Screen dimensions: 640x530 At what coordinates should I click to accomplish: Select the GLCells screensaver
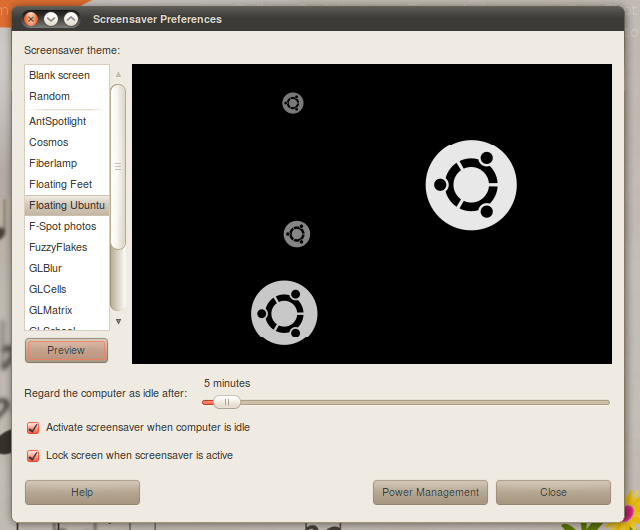(67, 289)
